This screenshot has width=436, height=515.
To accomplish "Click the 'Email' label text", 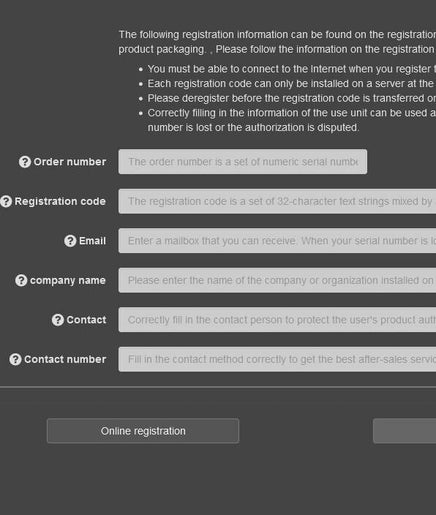I will (92, 241).
